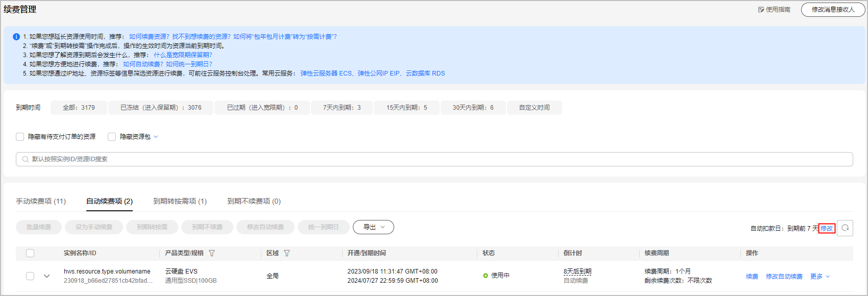Expand the hws.resource.type.volumename row details
This screenshot has height=296, width=868.
[x=47, y=276]
